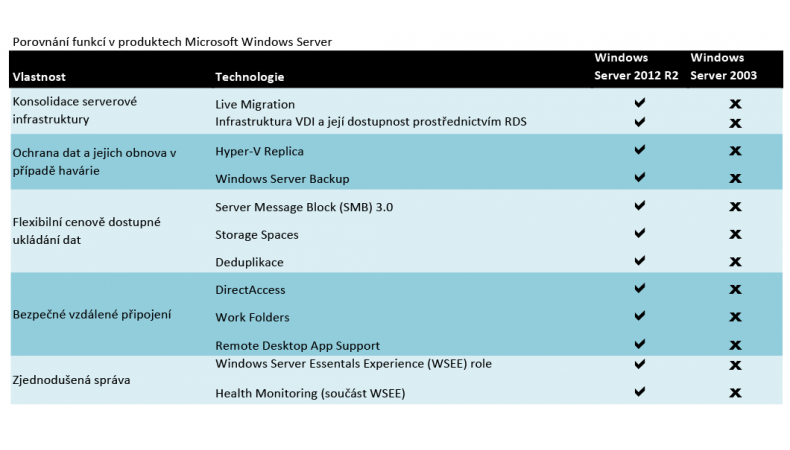
Task: Click the table title about Porovnání funkcí
Action: 171,42
